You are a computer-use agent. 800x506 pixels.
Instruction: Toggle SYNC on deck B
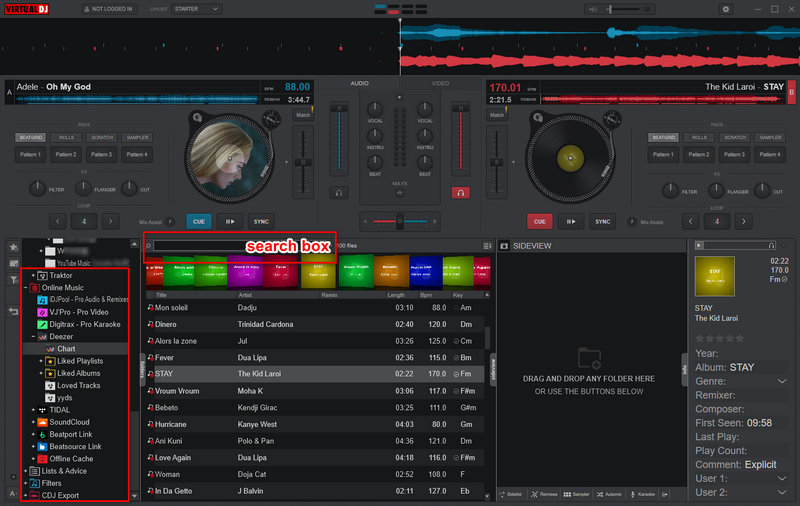tap(603, 222)
